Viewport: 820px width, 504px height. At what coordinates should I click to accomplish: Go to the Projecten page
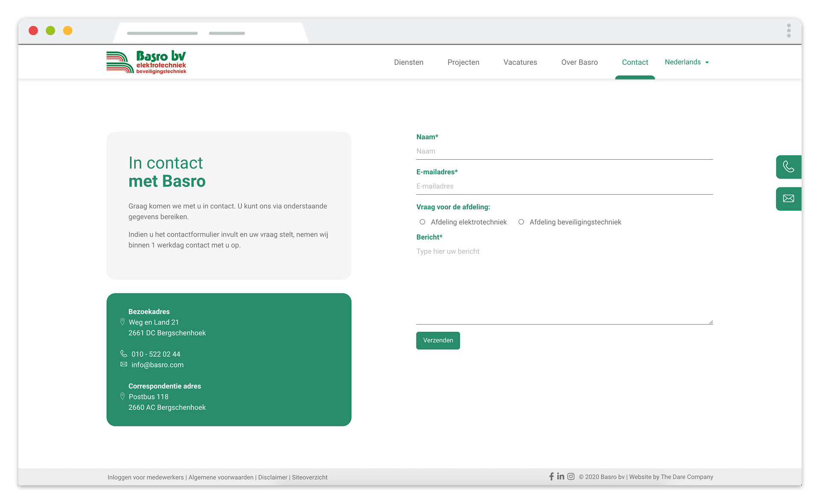(463, 62)
